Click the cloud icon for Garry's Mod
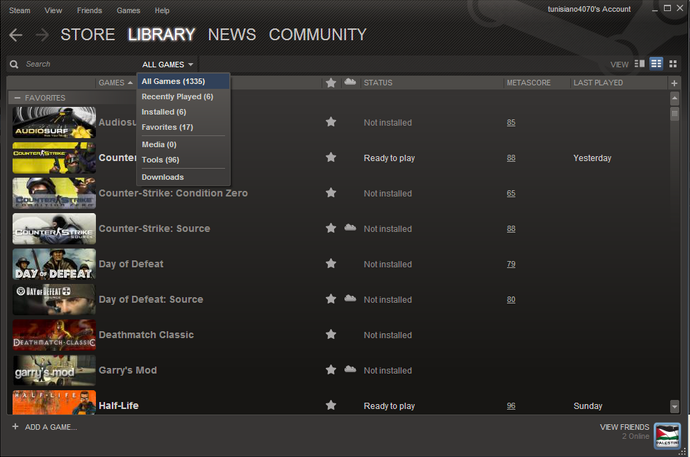Viewport: 690px width, 457px height. point(350,369)
